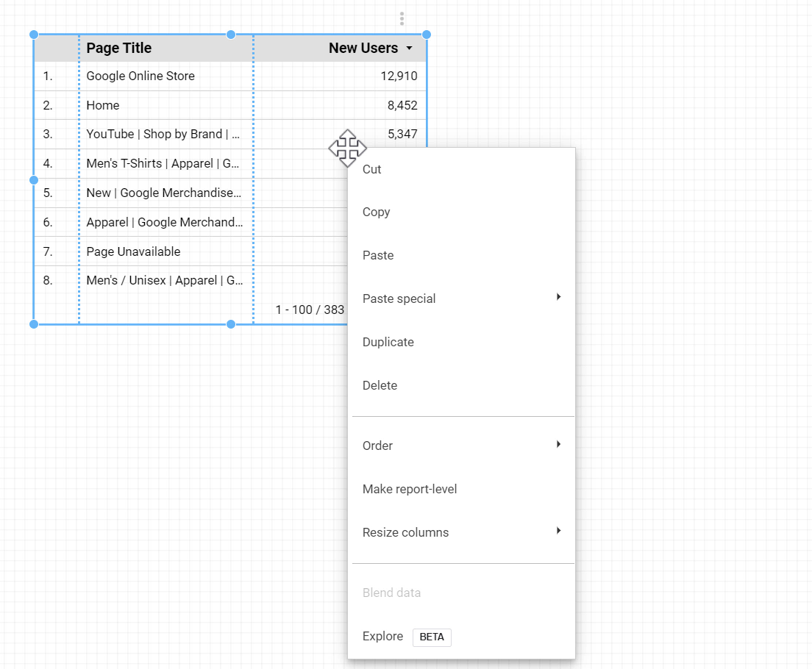This screenshot has height=669, width=812.
Task: Click row number 1. in the table
Action: (48, 76)
